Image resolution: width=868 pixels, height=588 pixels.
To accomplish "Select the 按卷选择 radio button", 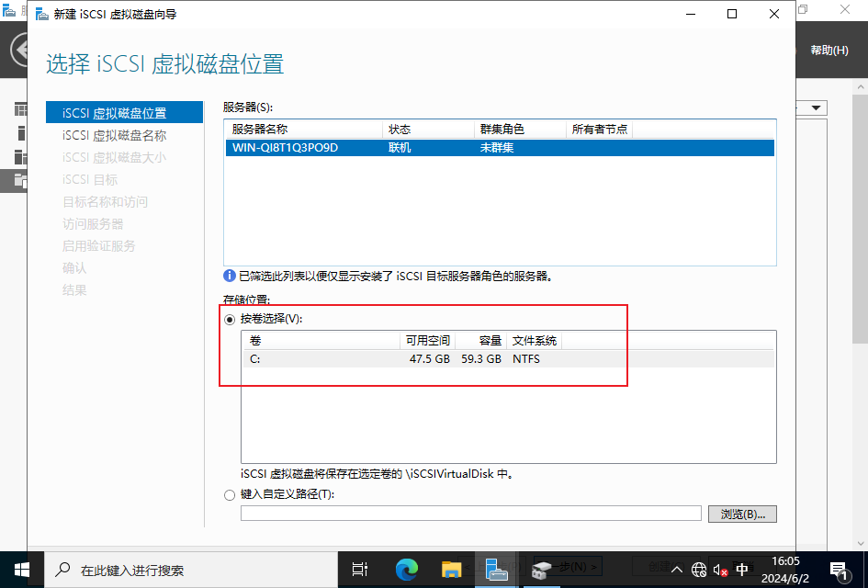I will pos(230,319).
